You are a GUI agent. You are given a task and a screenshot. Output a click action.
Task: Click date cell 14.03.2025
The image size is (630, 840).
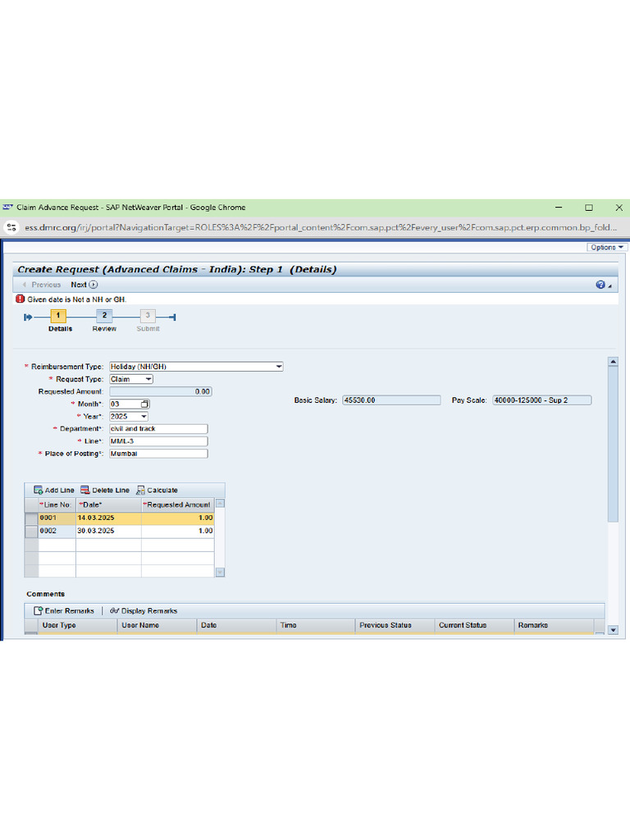[x=109, y=518]
